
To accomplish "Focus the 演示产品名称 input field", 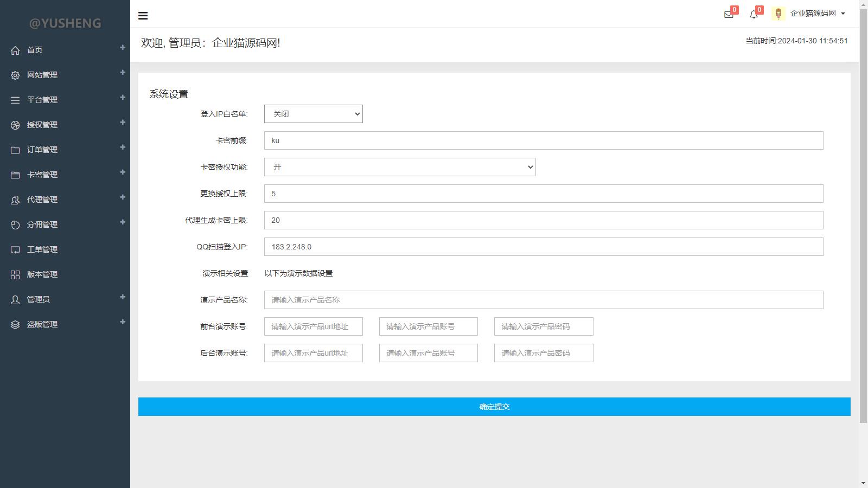I will [543, 300].
